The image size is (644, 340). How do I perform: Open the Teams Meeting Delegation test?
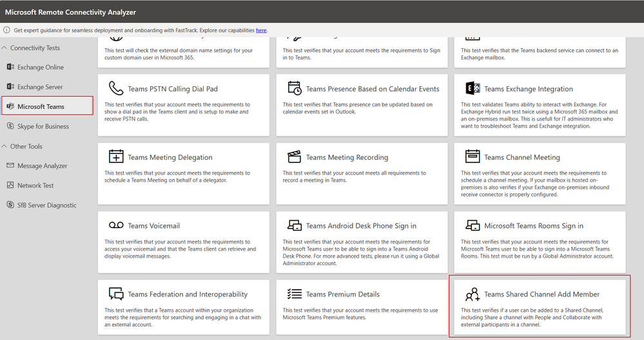(184, 173)
